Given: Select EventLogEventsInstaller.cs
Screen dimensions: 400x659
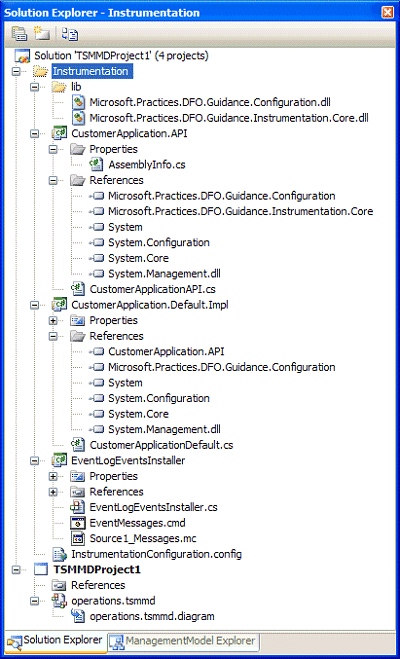Looking at the screenshot, I should click(153, 507).
